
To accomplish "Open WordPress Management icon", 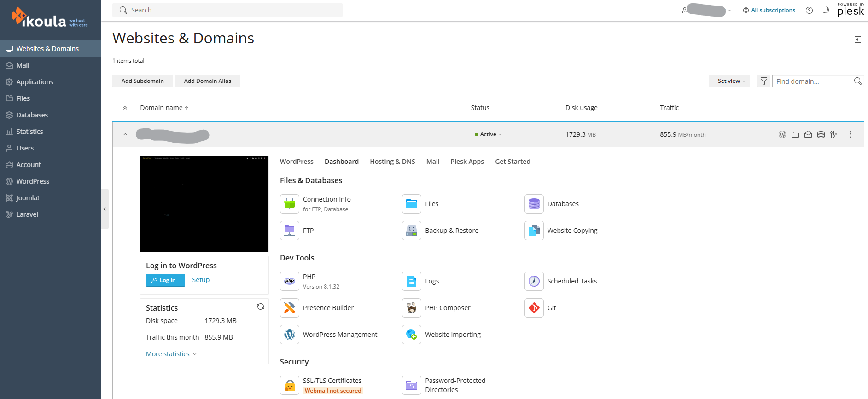I will coord(290,335).
